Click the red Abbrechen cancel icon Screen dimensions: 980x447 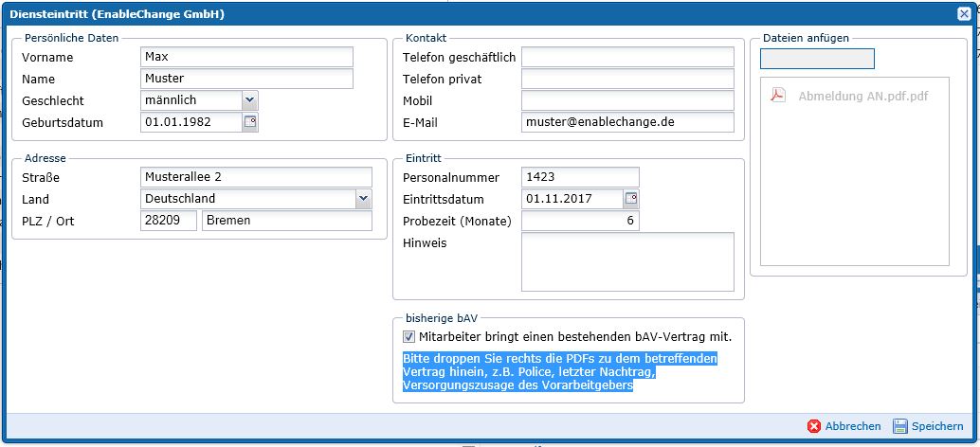pyautogui.click(x=813, y=426)
